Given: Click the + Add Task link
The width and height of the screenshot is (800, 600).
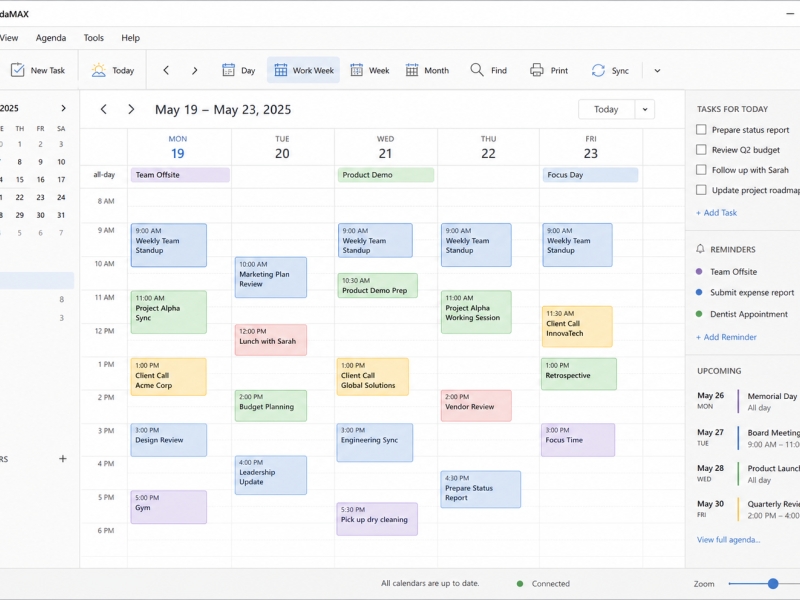Looking at the screenshot, I should point(716,213).
